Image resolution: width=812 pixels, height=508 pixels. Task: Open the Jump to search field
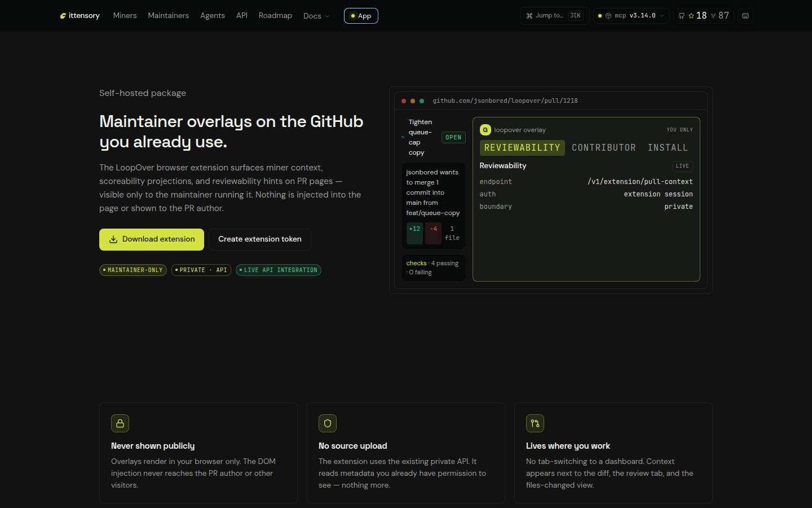coord(554,16)
